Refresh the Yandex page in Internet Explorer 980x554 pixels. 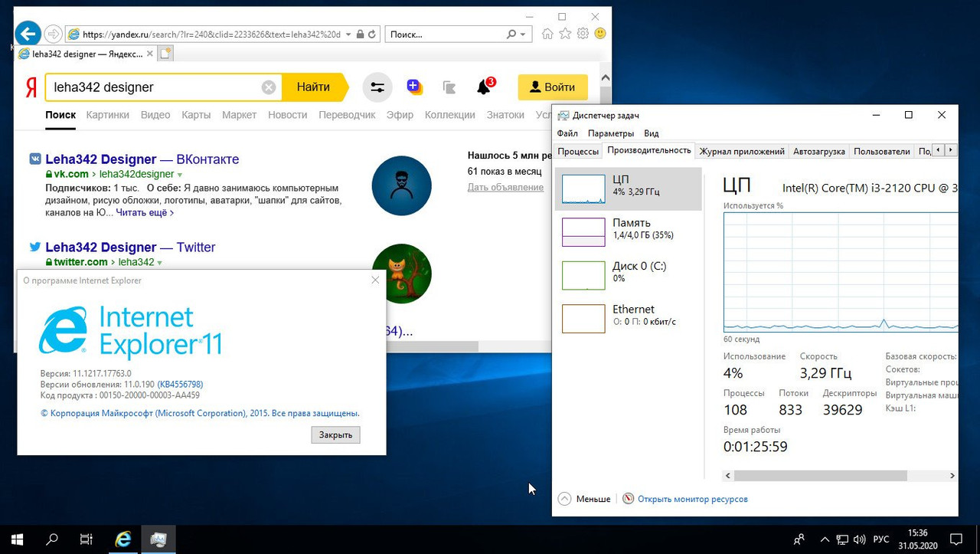(372, 34)
